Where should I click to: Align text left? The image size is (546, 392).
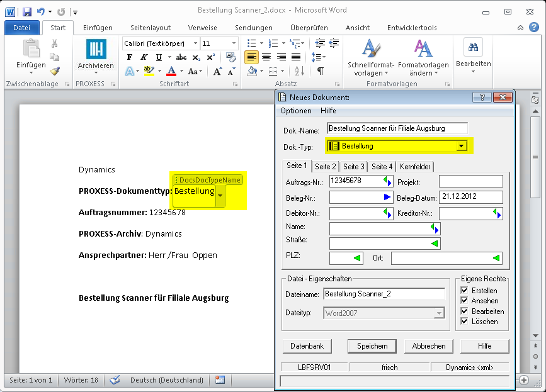(251, 57)
